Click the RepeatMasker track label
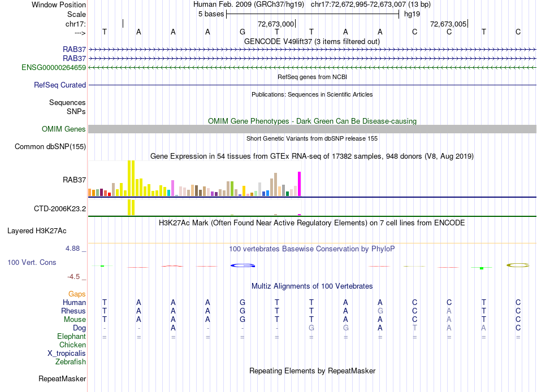The width and height of the screenshot is (537, 392). point(62,378)
